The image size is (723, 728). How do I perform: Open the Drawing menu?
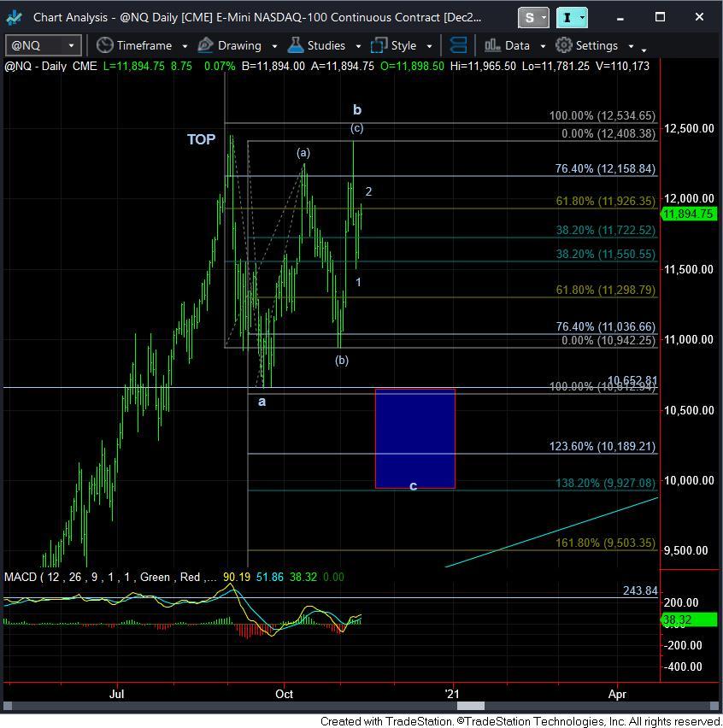pos(239,45)
